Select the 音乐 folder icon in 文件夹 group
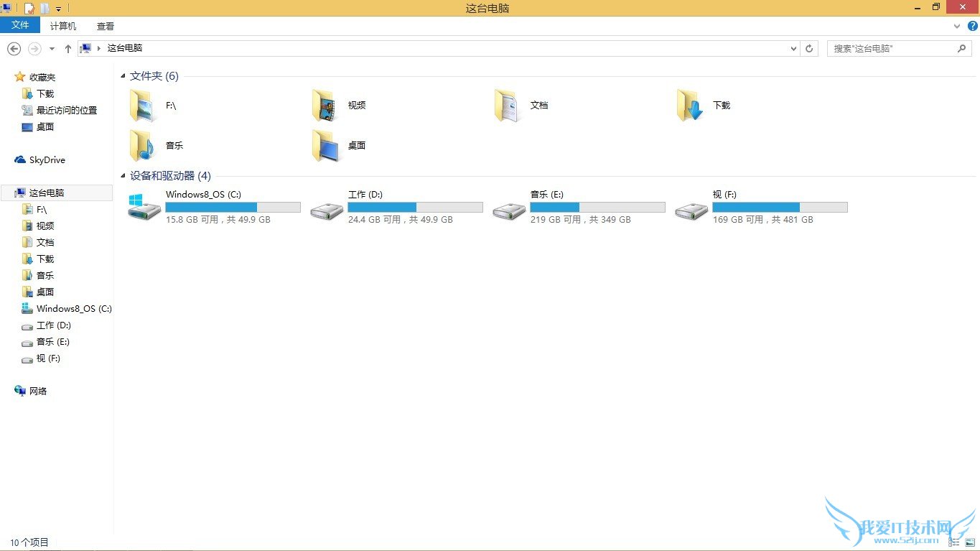The height and width of the screenshot is (551, 980). tap(143, 145)
